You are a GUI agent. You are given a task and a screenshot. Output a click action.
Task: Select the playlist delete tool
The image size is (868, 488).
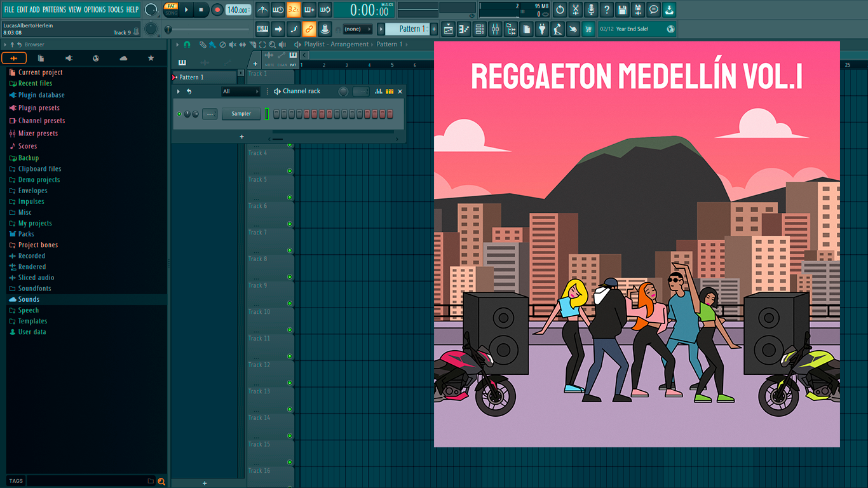222,44
